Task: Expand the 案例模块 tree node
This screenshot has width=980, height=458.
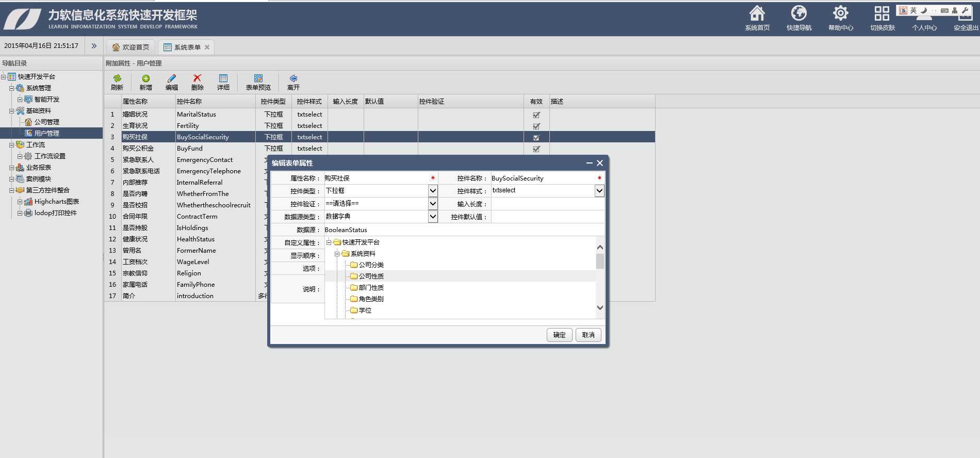Action: pos(11,179)
